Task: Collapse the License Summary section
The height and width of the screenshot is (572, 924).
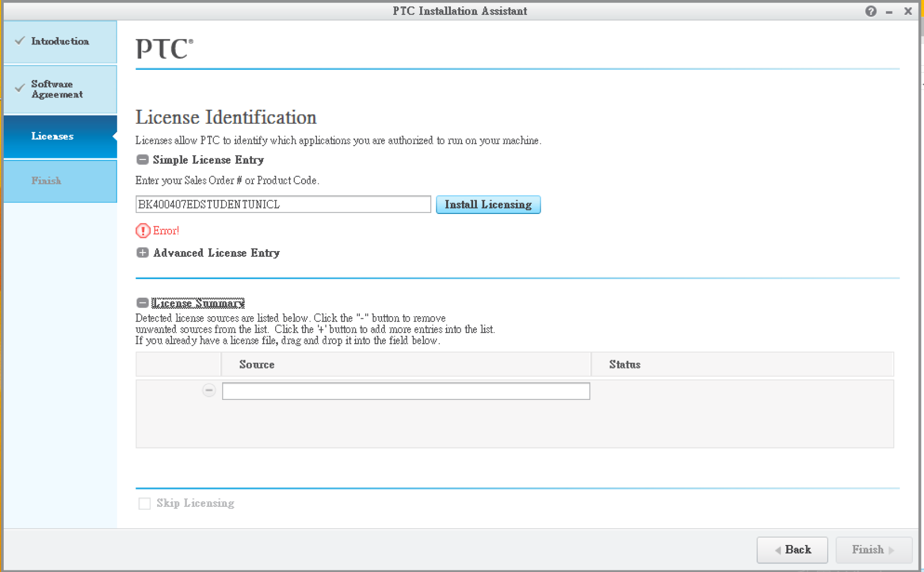Action: click(141, 302)
